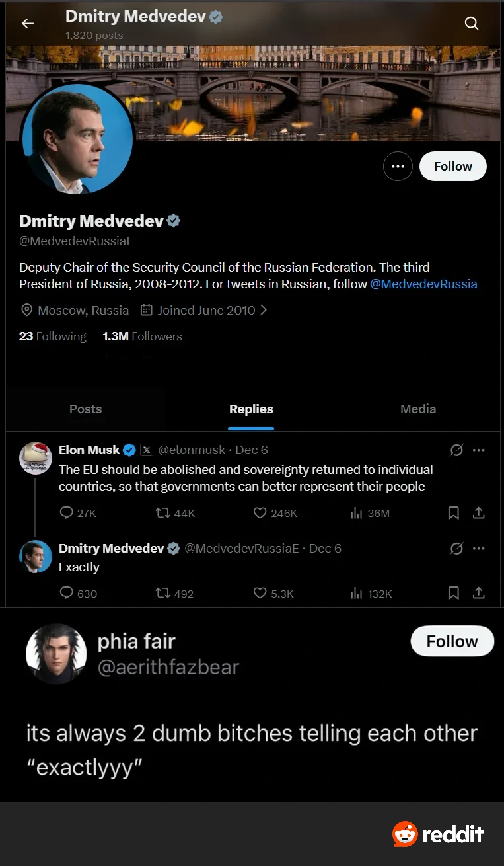
Task: Bookmark Dmitry Medvedev's "Exactly" reply
Action: [454, 593]
